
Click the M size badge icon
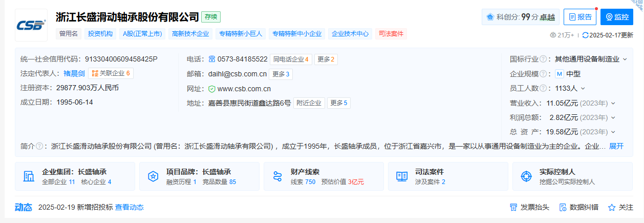click(560, 74)
